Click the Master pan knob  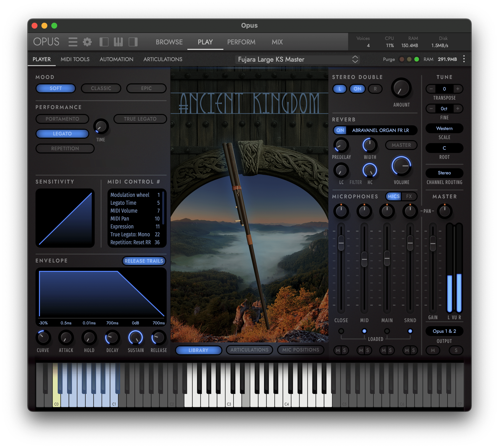coord(445,211)
